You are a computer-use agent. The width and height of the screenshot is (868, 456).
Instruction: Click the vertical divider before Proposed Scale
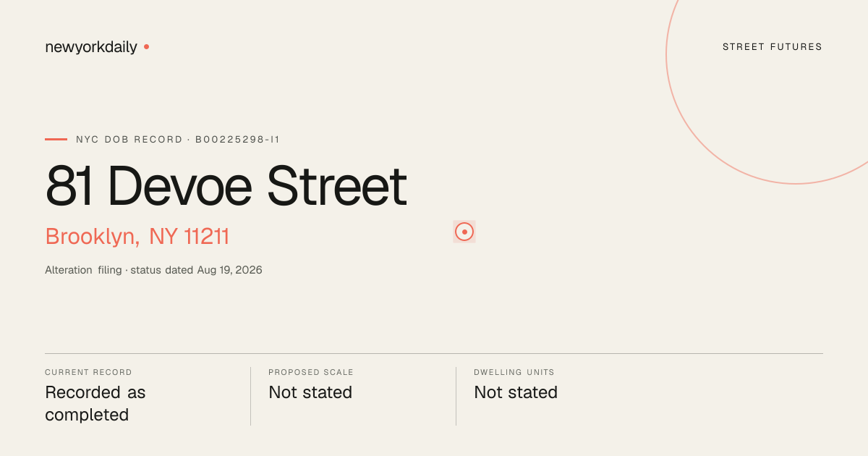[250, 396]
